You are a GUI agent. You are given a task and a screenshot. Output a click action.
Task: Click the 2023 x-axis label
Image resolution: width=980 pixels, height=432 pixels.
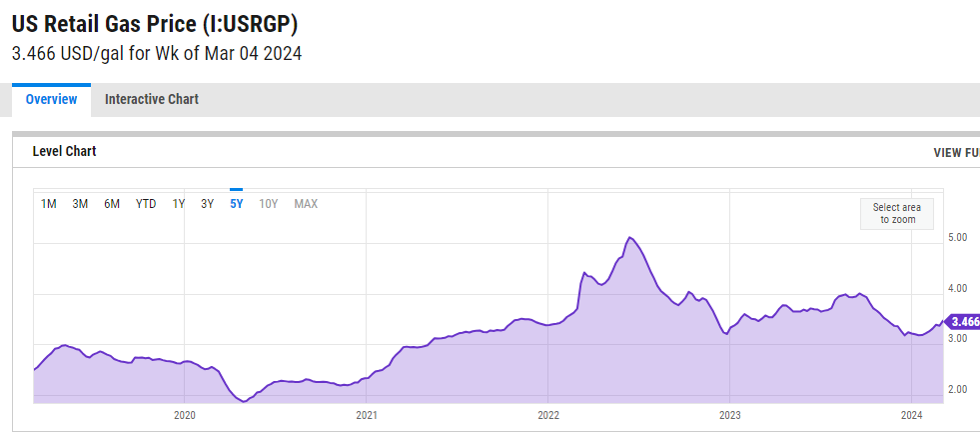(x=730, y=414)
